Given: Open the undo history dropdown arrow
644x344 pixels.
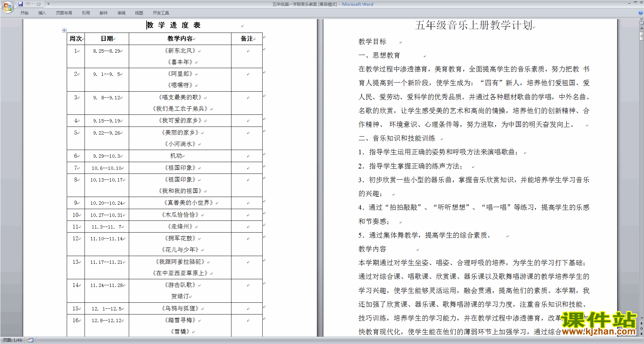Looking at the screenshot, I should coord(33,4).
